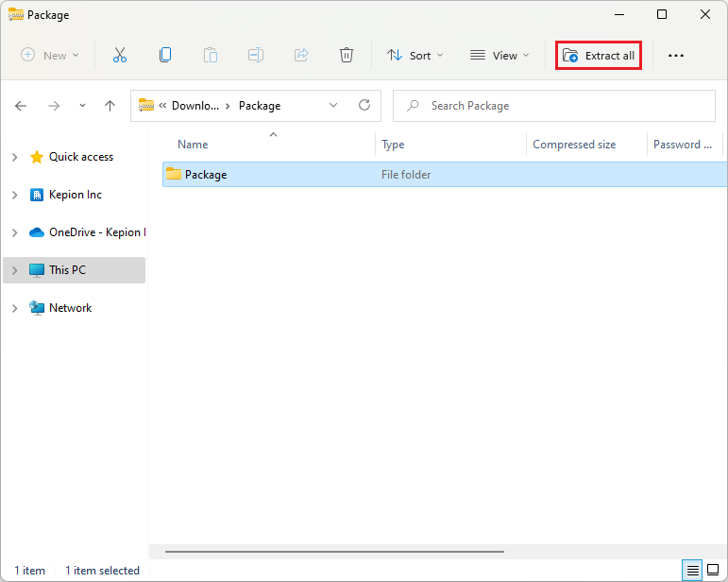Open the View layout dropdown
The height and width of the screenshot is (582, 728).
[x=499, y=56]
